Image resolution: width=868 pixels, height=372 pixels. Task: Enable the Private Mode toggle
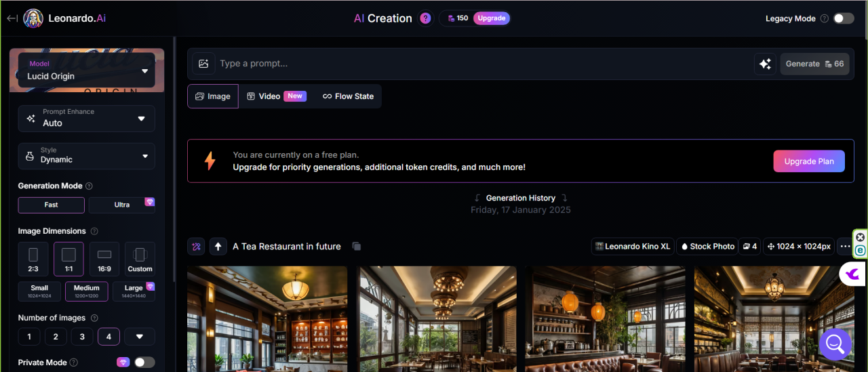tap(144, 363)
